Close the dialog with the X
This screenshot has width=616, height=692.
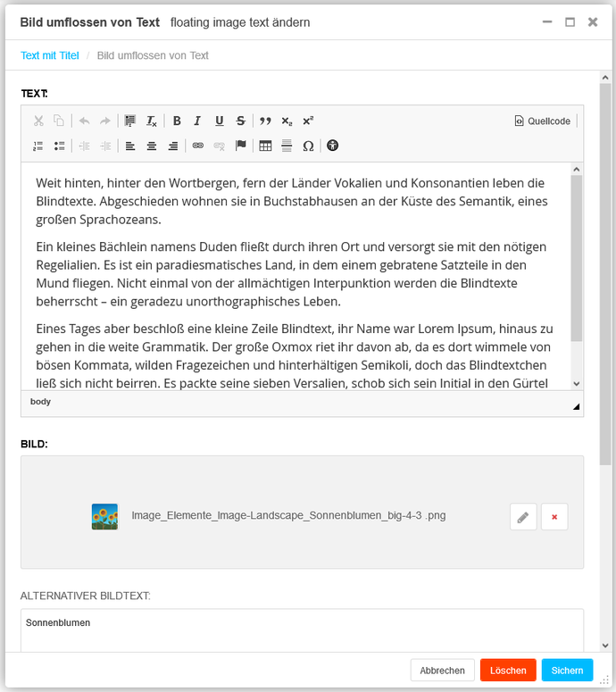tap(593, 22)
